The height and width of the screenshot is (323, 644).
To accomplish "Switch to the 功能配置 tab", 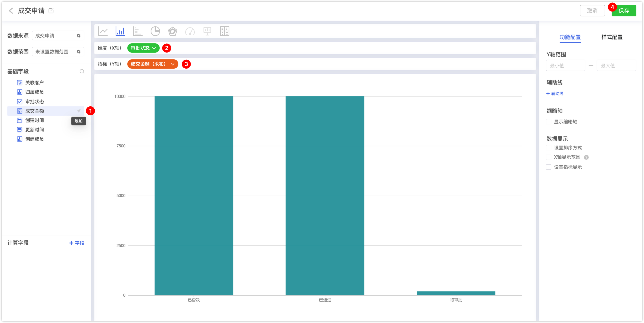I will click(x=570, y=37).
